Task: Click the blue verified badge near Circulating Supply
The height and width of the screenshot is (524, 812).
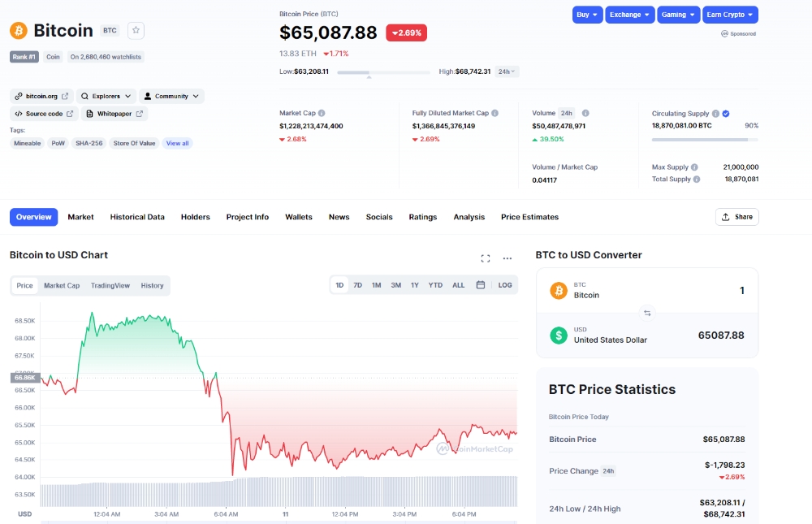Action: 726,114
